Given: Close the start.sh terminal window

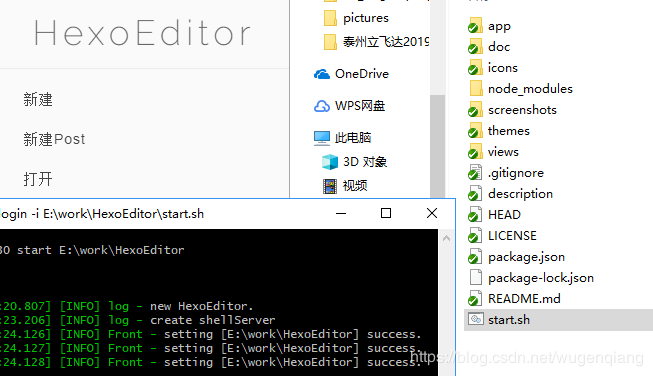Looking at the screenshot, I should (432, 214).
